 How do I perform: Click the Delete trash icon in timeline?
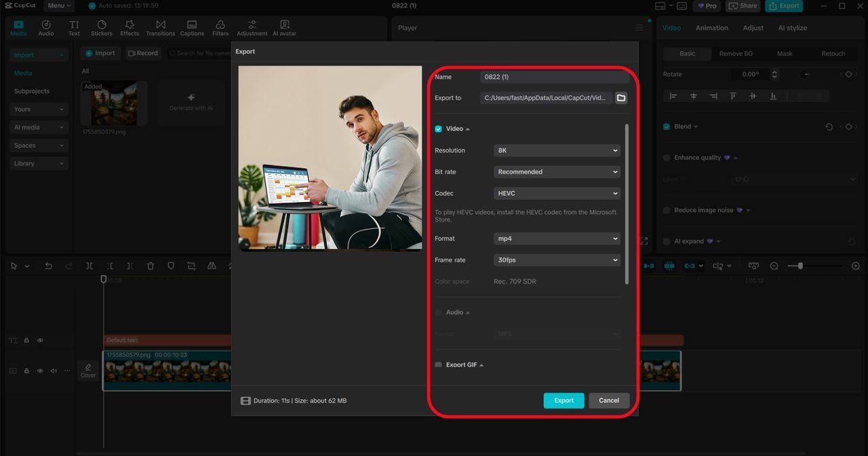(151, 266)
